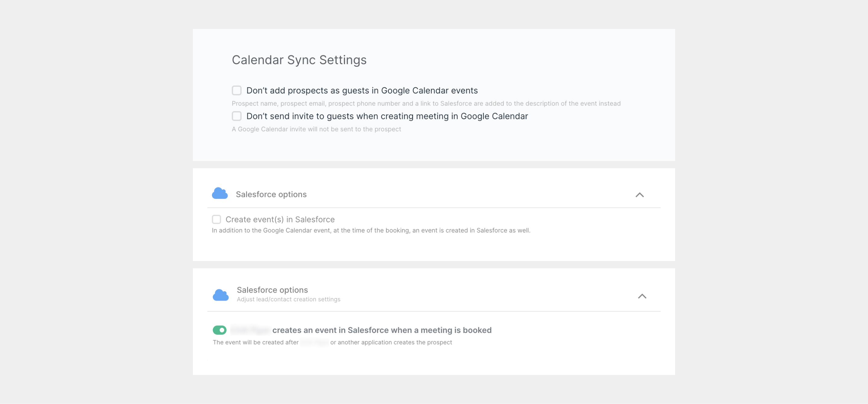The width and height of the screenshot is (868, 404).
Task: Enable "Don't send invite to guests" checkbox
Action: click(x=237, y=116)
